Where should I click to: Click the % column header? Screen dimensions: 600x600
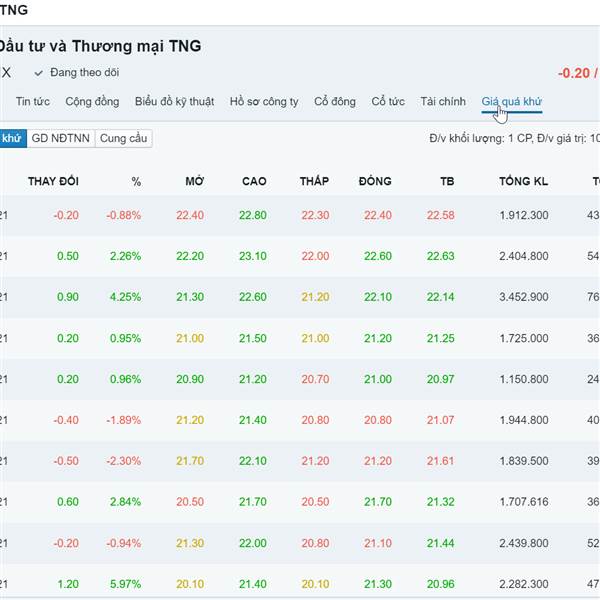[136, 181]
